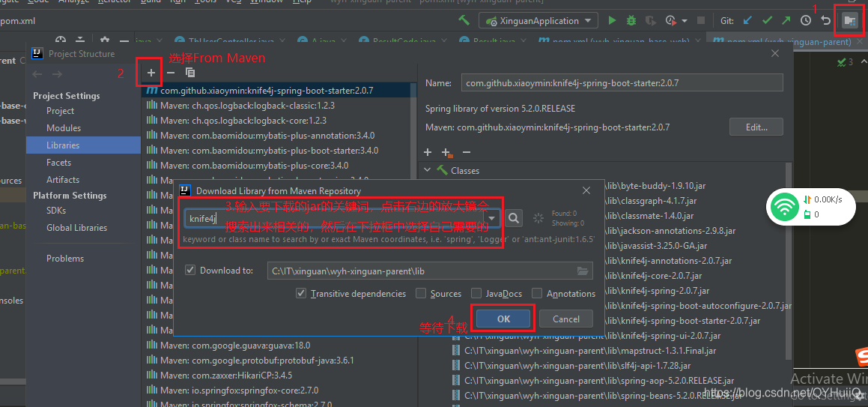
Task: Click the Edit... button for Maven coordinates
Action: 756,127
